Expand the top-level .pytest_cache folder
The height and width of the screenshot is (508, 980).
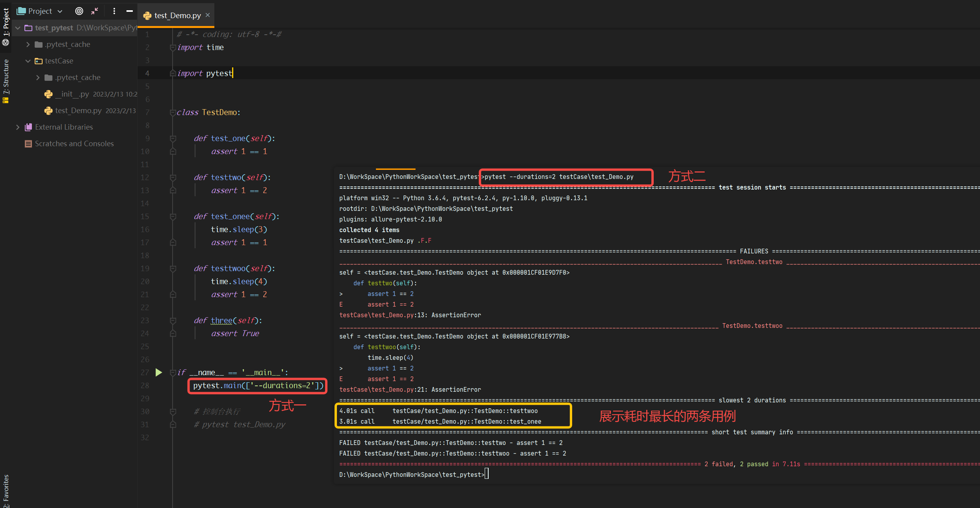[x=28, y=45]
